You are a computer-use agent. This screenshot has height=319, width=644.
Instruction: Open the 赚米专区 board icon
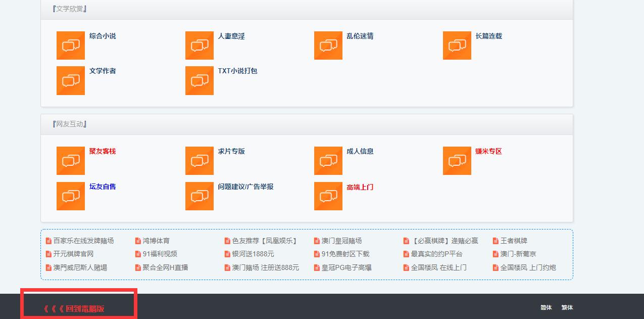click(457, 161)
